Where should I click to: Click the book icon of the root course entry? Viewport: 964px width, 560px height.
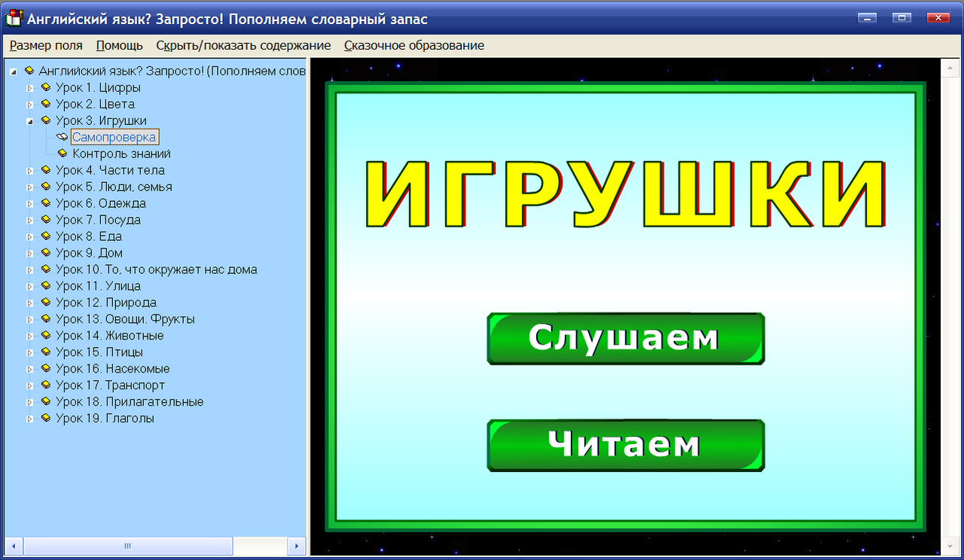tap(29, 71)
